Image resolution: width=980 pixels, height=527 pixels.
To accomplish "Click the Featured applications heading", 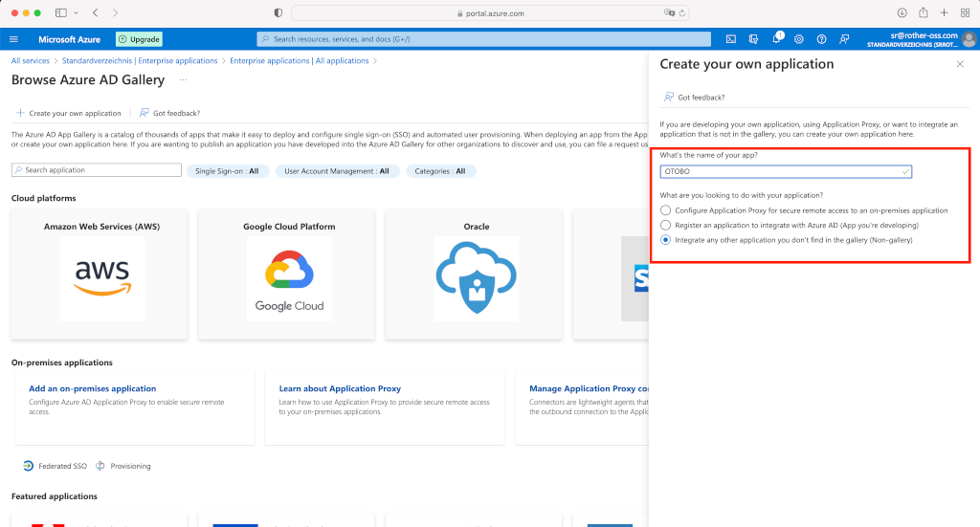I will point(55,496).
